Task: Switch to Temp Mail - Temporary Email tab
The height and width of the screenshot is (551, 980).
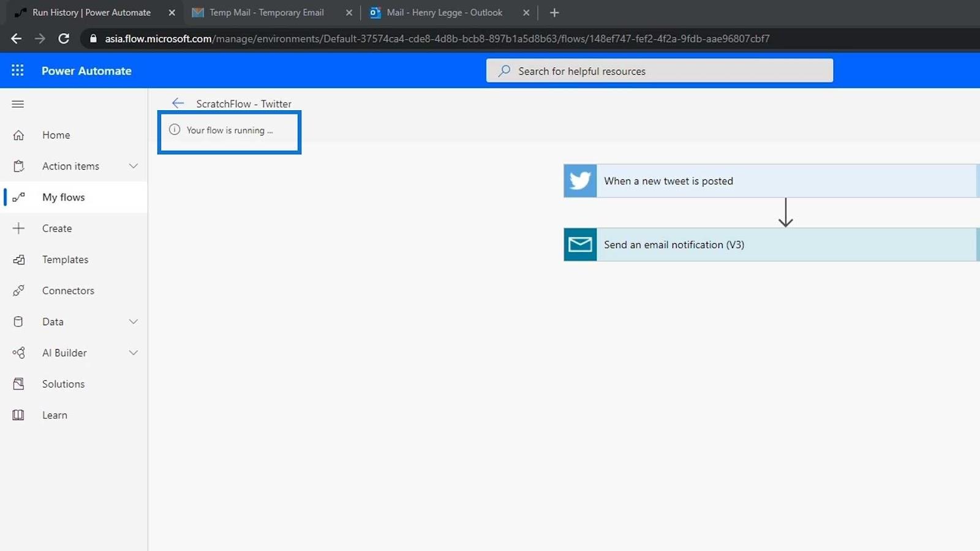Action: point(272,12)
